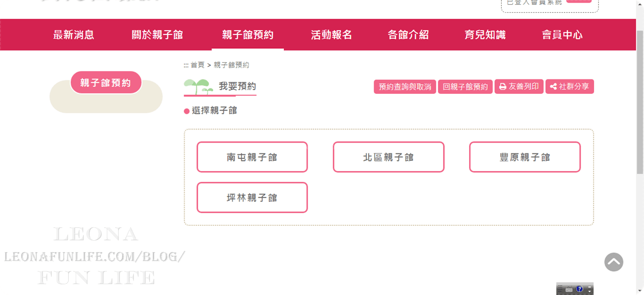Click the share icon beside 社群分享
This screenshot has width=644, height=295.
[x=553, y=87]
